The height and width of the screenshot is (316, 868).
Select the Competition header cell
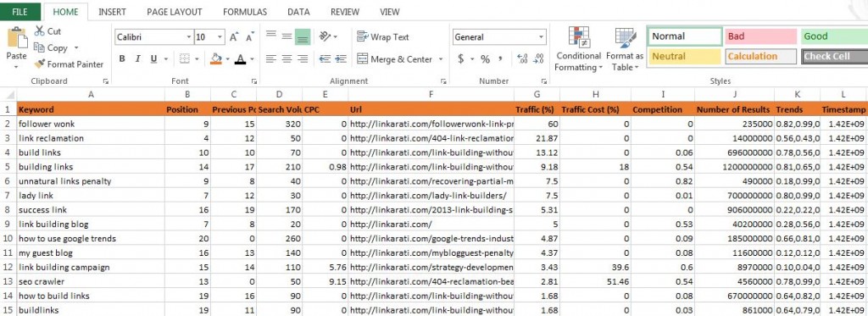(x=663, y=109)
